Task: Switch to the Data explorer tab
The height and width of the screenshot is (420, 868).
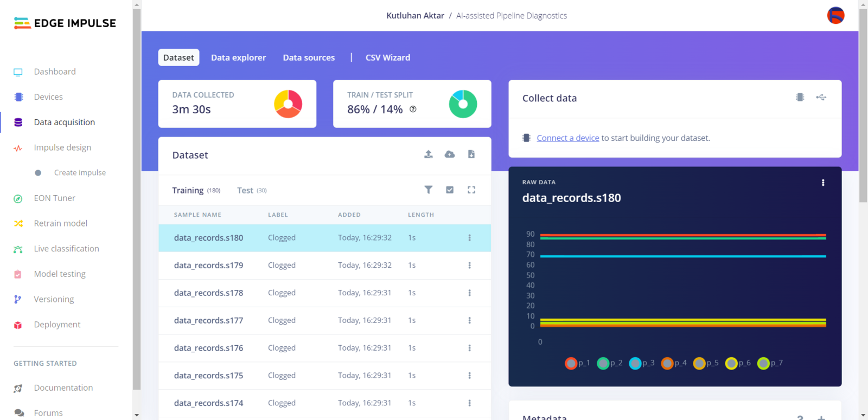Action: 238,57
